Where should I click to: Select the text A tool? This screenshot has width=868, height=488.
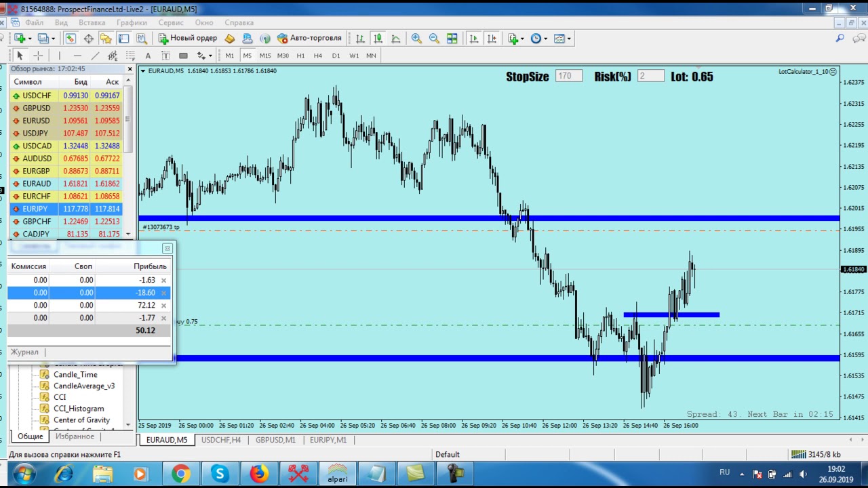tap(148, 56)
